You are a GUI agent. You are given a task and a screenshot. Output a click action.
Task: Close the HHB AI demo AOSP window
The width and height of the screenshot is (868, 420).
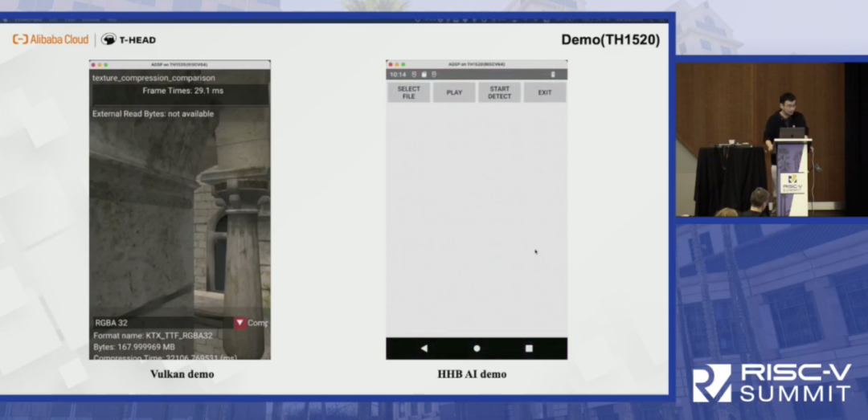coord(391,65)
